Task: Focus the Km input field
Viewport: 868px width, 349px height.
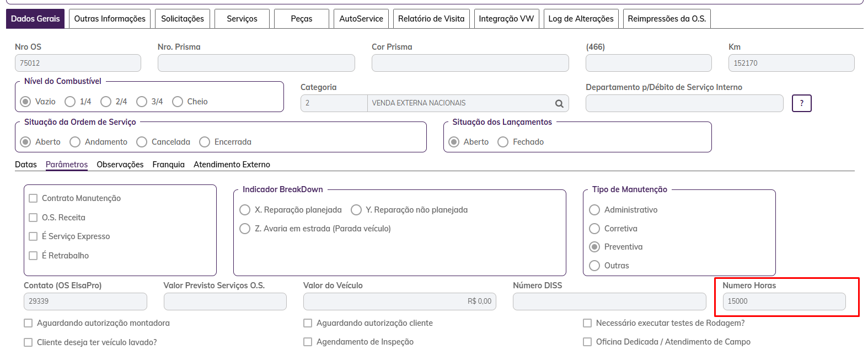Action: [791, 63]
